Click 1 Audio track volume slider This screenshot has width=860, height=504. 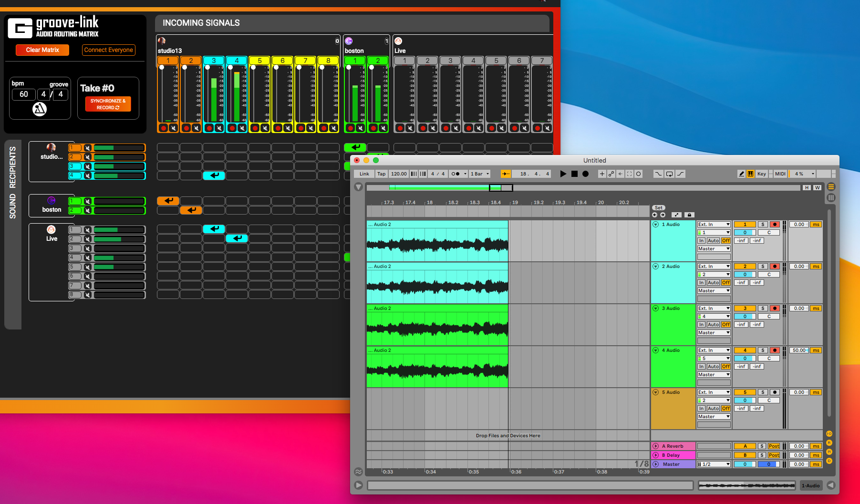coord(745,233)
